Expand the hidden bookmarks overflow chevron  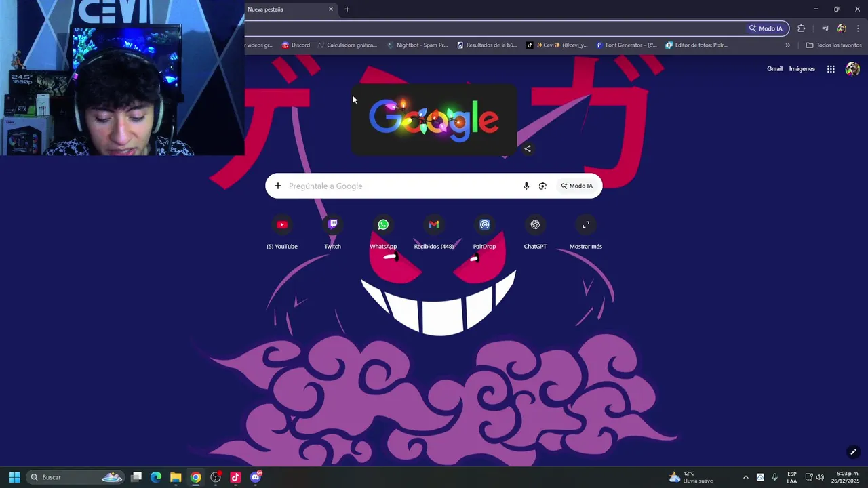(788, 45)
